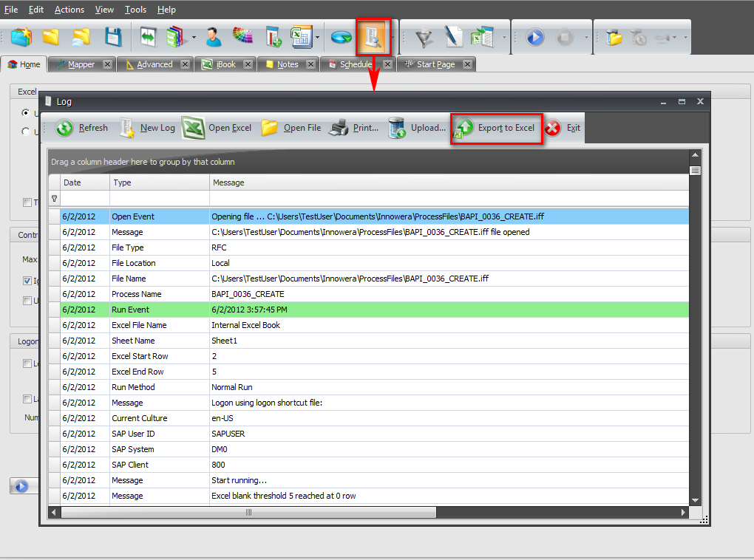Click the blue Run play toolbar icon
Image resolution: width=754 pixels, height=560 pixels.
(x=534, y=37)
